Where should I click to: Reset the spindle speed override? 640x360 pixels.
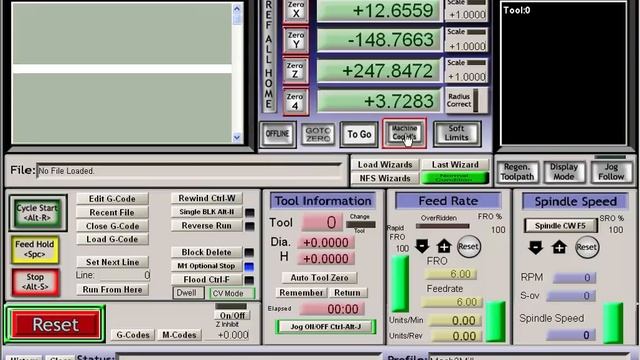[x=587, y=247]
